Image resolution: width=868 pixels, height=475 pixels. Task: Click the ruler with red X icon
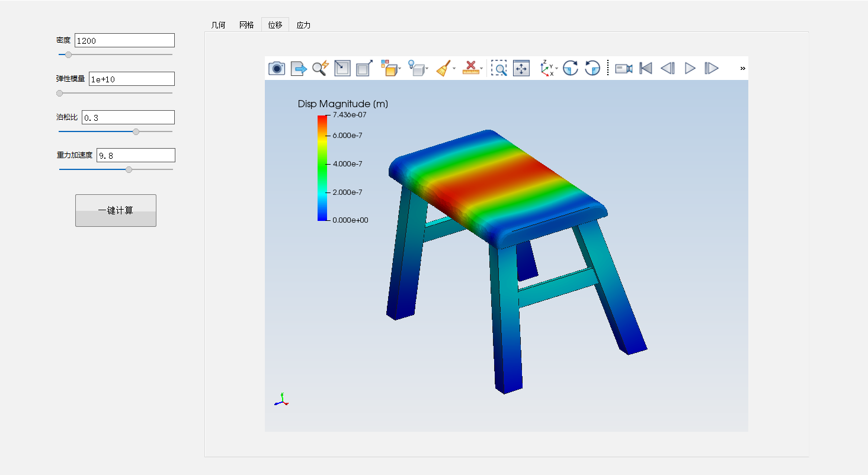point(471,68)
